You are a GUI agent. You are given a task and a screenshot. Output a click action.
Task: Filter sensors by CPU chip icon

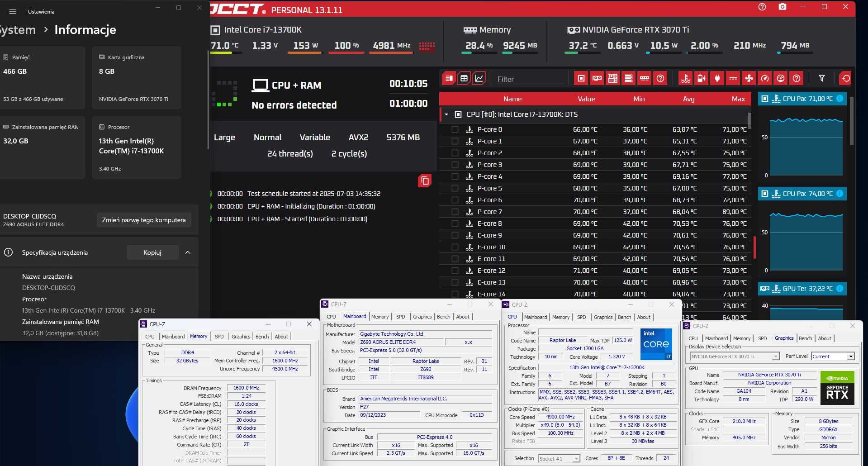click(581, 78)
